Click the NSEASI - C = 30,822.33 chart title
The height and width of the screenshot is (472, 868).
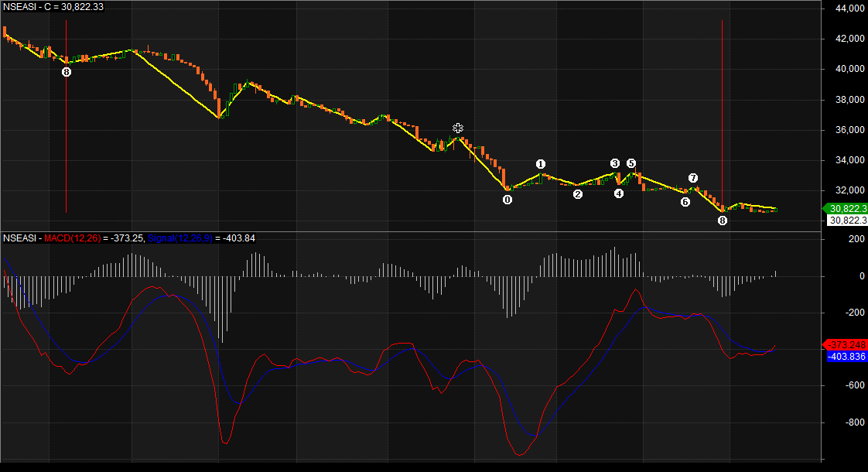point(53,7)
